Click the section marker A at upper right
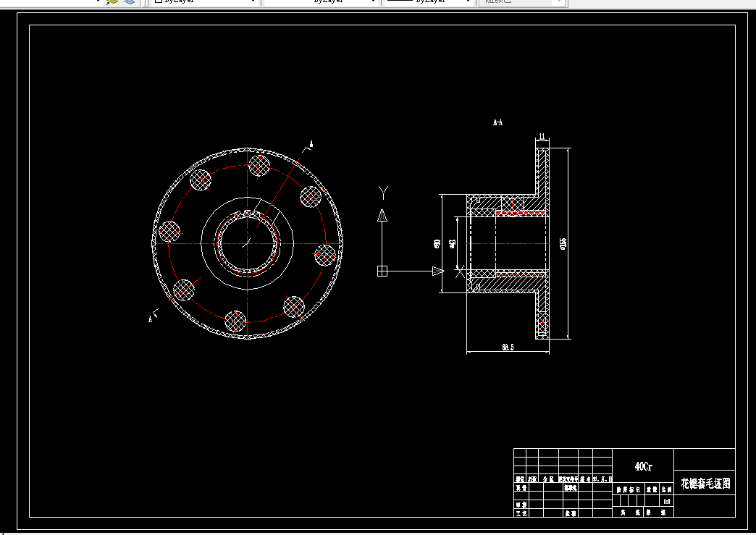Image resolution: width=756 pixels, height=535 pixels. [311, 143]
